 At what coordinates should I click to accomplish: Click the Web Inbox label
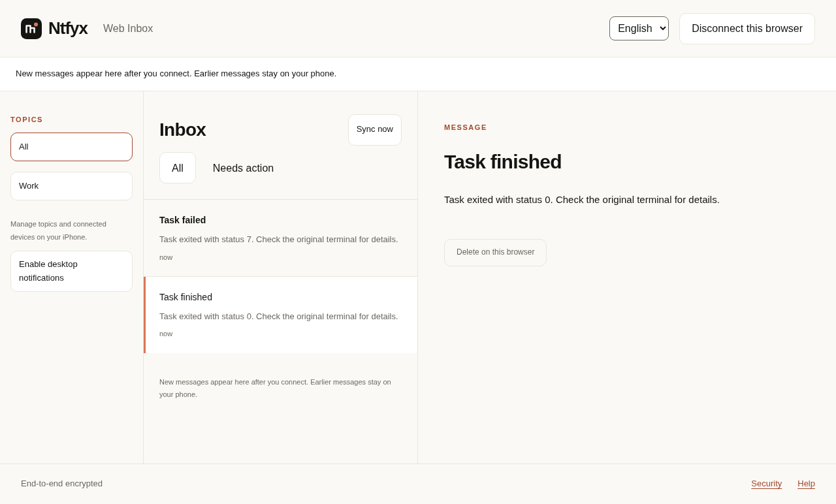(128, 29)
